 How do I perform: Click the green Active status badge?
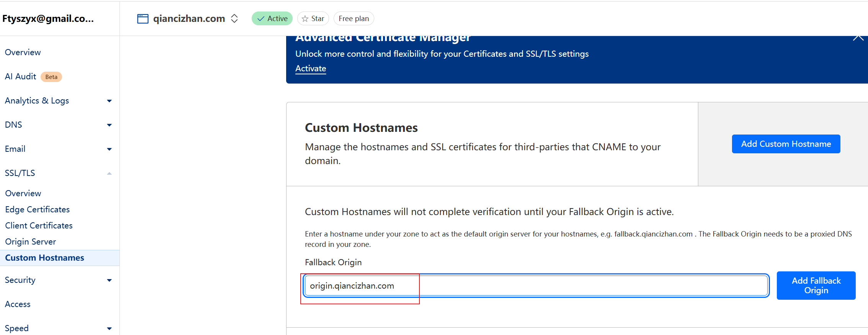[272, 19]
